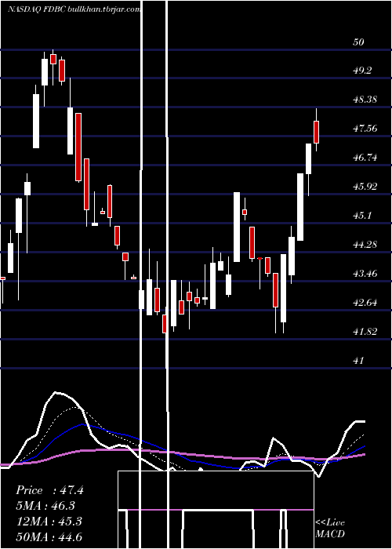Click the tall white candle reaching 45.92 mid-chart
This screenshot has width=392, height=549.
(237, 227)
